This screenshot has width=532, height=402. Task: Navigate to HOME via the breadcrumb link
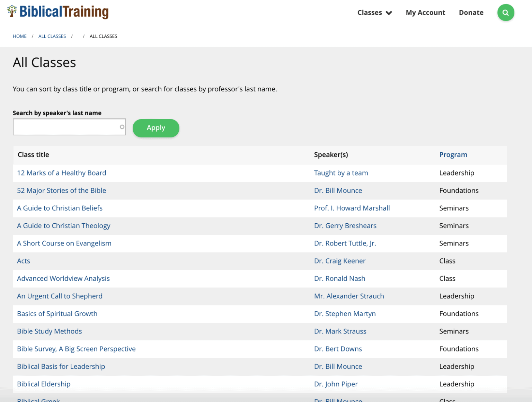[x=19, y=36]
